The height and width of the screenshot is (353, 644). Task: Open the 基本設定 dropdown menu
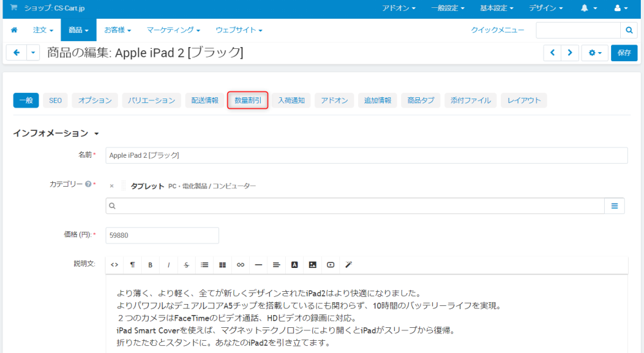[497, 8]
